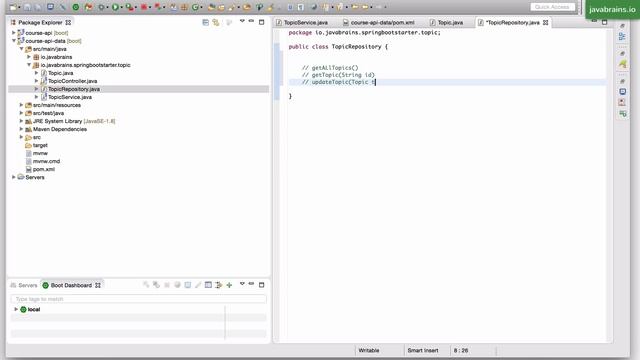Expand the Topic.java tree node

(36, 73)
